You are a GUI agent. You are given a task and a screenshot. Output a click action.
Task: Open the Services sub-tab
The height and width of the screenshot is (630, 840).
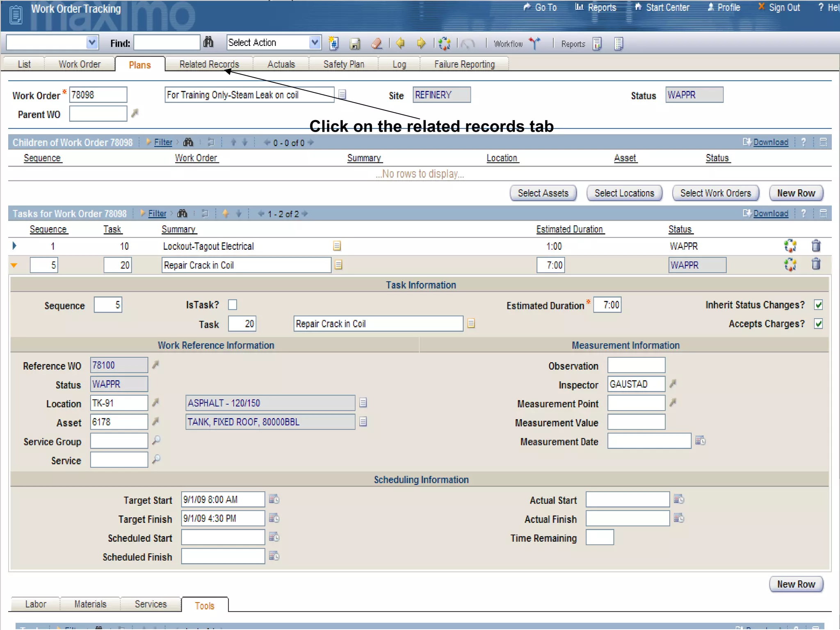point(151,604)
